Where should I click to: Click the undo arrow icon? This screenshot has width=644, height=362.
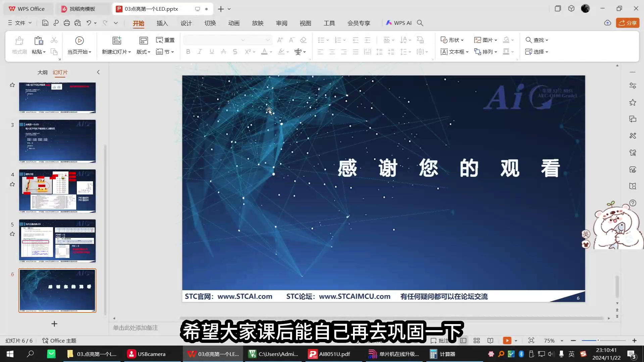coord(89,23)
